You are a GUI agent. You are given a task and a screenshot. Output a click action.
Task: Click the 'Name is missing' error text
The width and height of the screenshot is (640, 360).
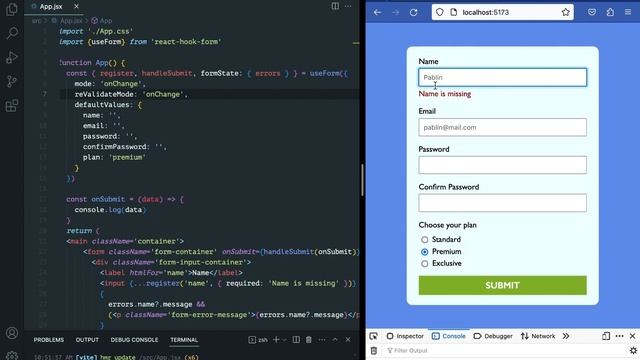[x=444, y=93]
